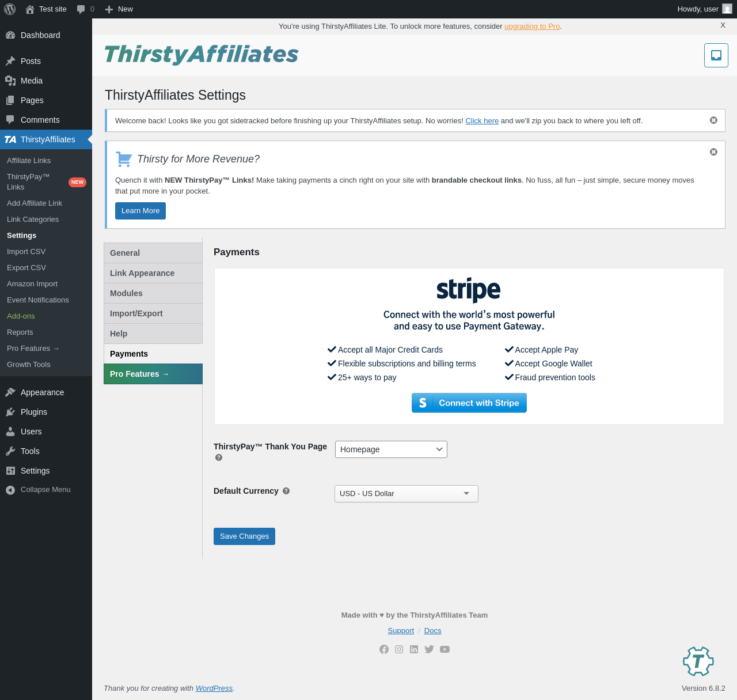
Task: Open ThirstyPay Links submenu item
Action: pyautogui.click(x=46, y=182)
